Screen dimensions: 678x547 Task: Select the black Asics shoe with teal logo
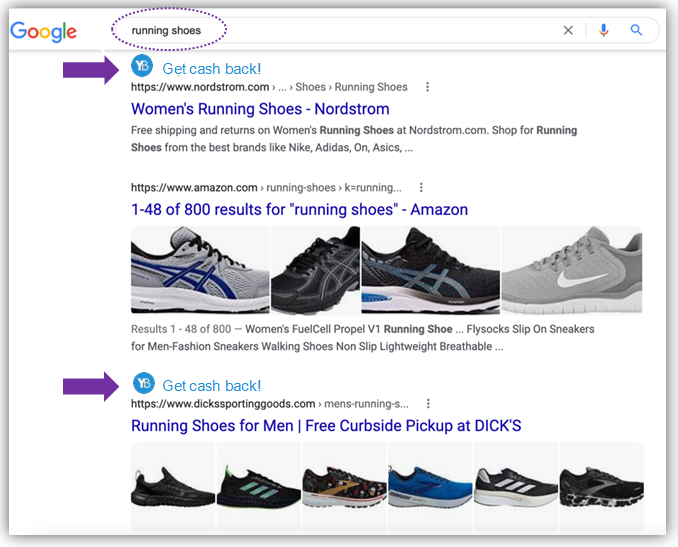(430, 270)
